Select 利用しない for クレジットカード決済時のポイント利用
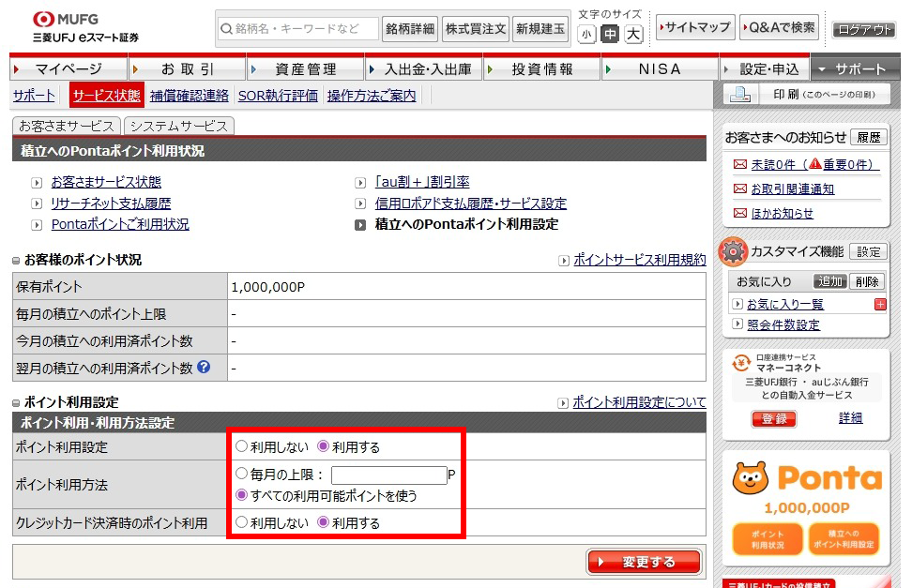The width and height of the screenshot is (912, 588). pyautogui.click(x=242, y=522)
